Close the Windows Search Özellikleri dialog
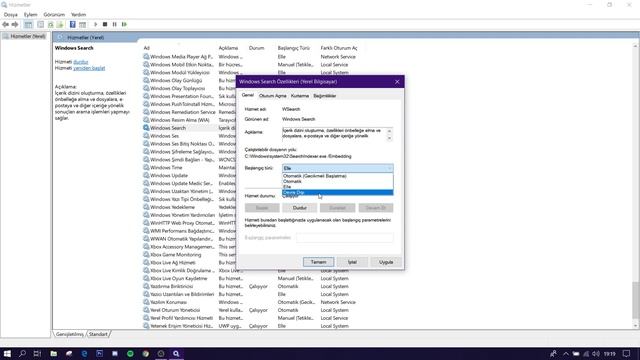The image size is (640, 360). click(397, 82)
